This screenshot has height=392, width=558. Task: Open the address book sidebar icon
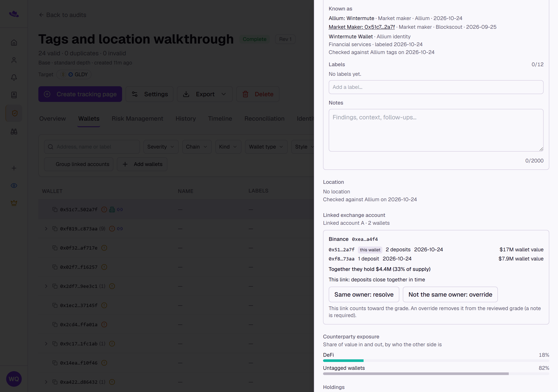14,95
